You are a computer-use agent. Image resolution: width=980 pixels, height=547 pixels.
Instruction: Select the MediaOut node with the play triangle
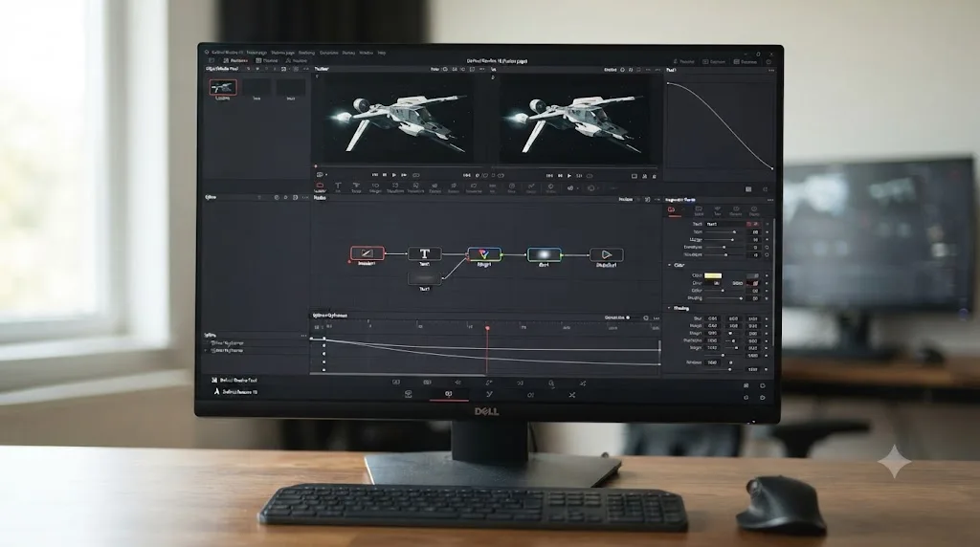tap(606, 254)
